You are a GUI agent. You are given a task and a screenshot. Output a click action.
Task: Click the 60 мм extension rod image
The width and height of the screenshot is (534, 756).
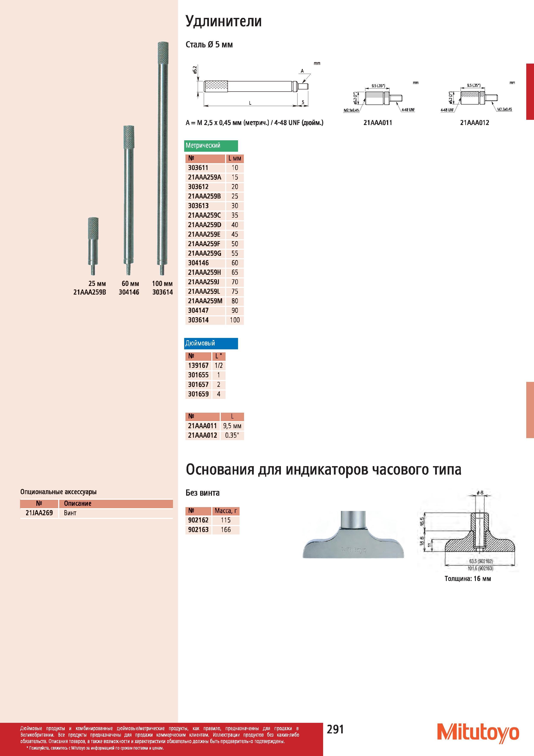point(129,200)
